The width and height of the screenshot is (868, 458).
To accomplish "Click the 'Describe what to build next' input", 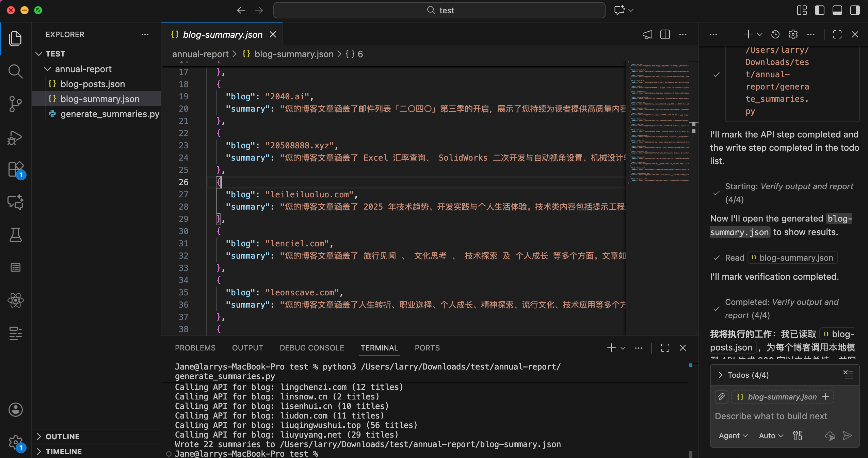I will pos(771,416).
